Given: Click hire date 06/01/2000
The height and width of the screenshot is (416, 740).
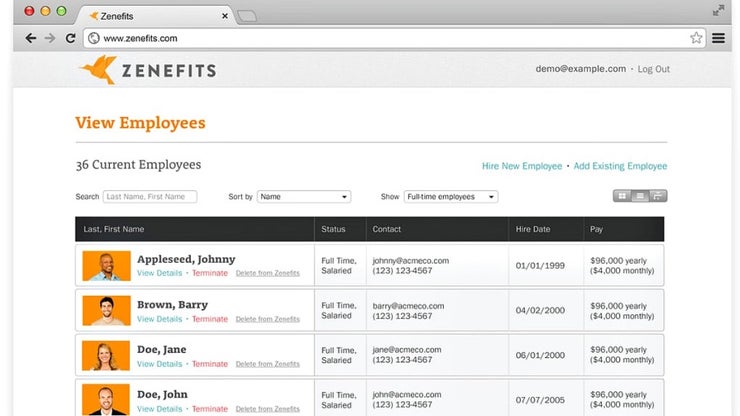Looking at the screenshot, I should 540,355.
